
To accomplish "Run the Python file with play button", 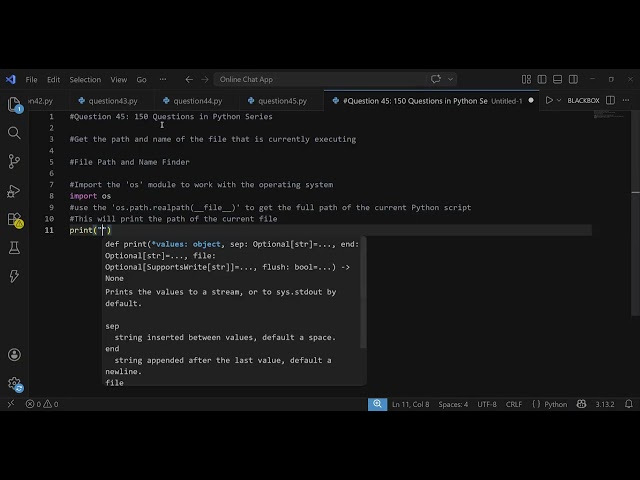I will pos(549,100).
